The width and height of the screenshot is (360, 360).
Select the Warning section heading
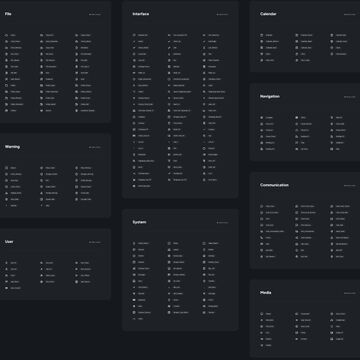[12, 147]
